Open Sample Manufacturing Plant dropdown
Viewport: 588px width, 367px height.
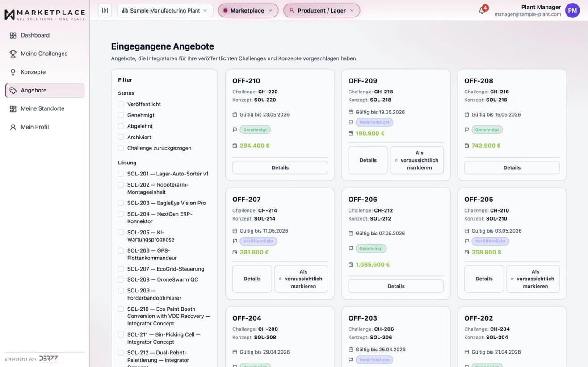point(165,10)
